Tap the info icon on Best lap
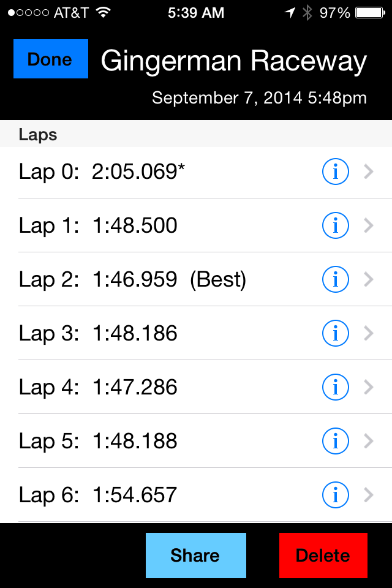Screen dimensions: 392x588 335,280
